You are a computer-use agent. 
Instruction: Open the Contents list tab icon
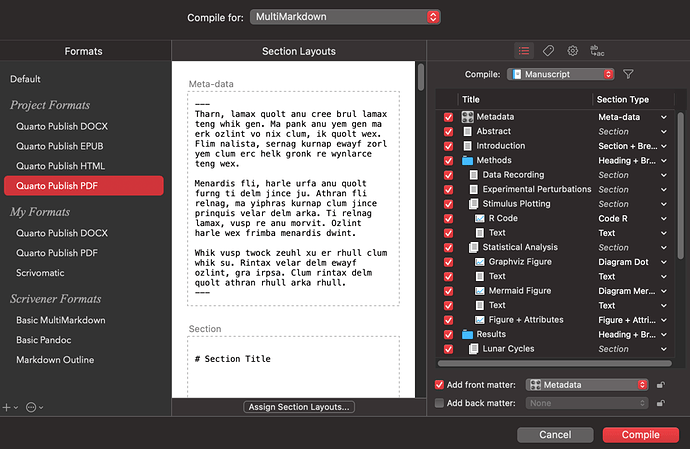click(524, 50)
